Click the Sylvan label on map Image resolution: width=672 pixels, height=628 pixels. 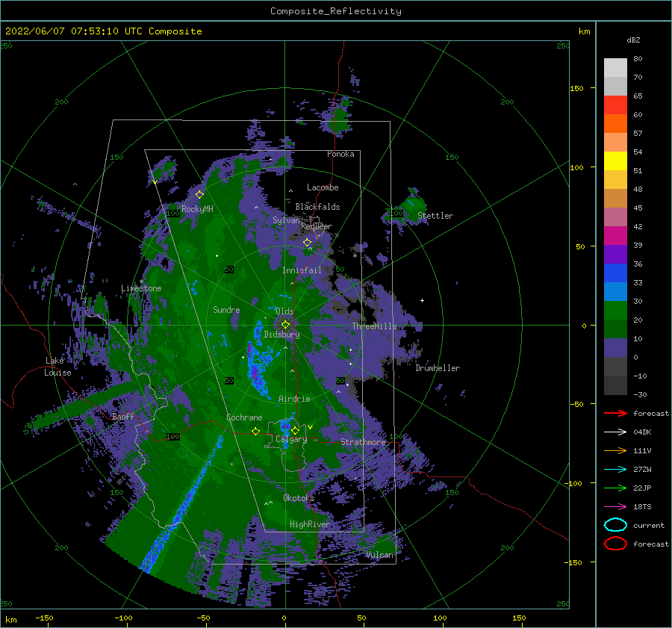tap(286, 220)
